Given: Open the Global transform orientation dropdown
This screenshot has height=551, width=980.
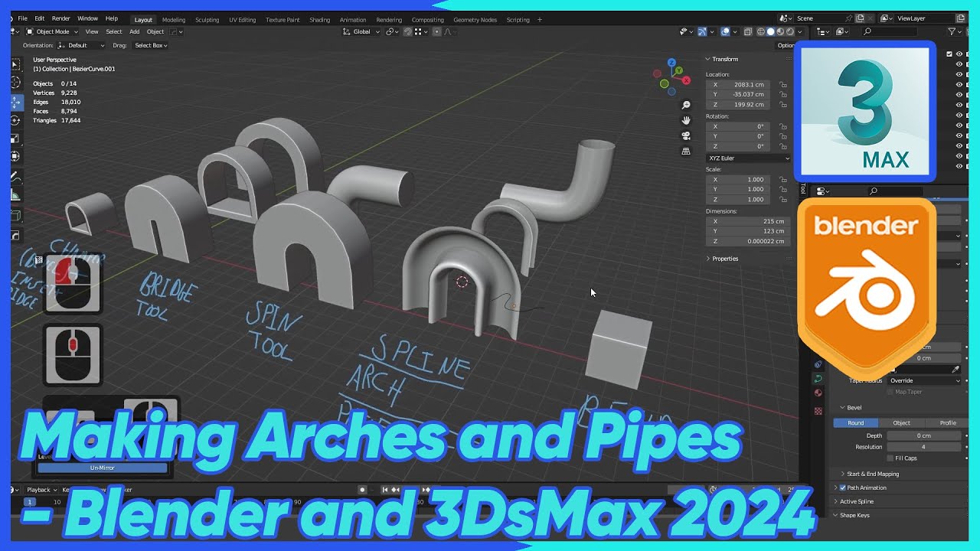Looking at the screenshot, I should (361, 31).
